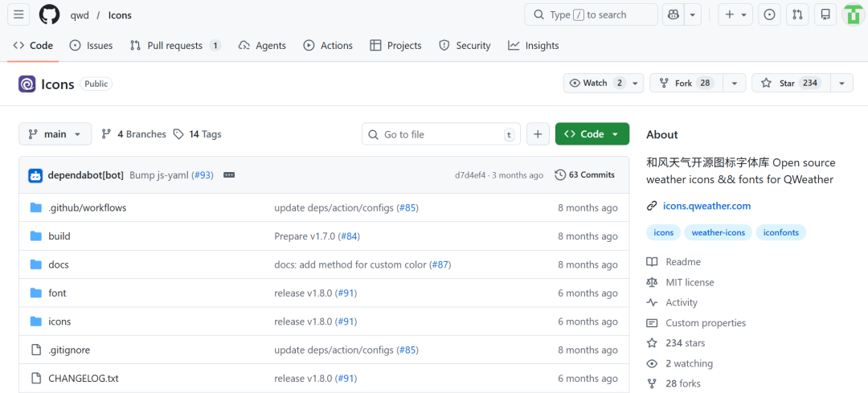
Task: Open pull requests icon in top bar
Action: 796,14
